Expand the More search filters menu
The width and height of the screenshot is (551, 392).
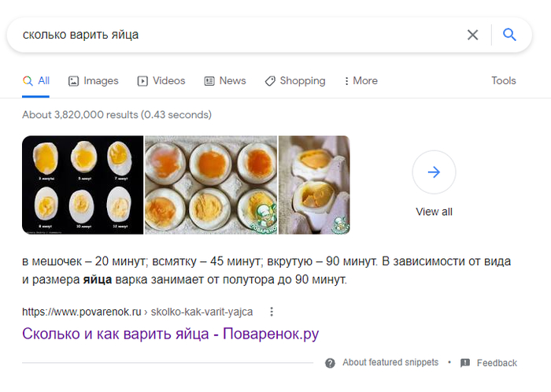[360, 81]
